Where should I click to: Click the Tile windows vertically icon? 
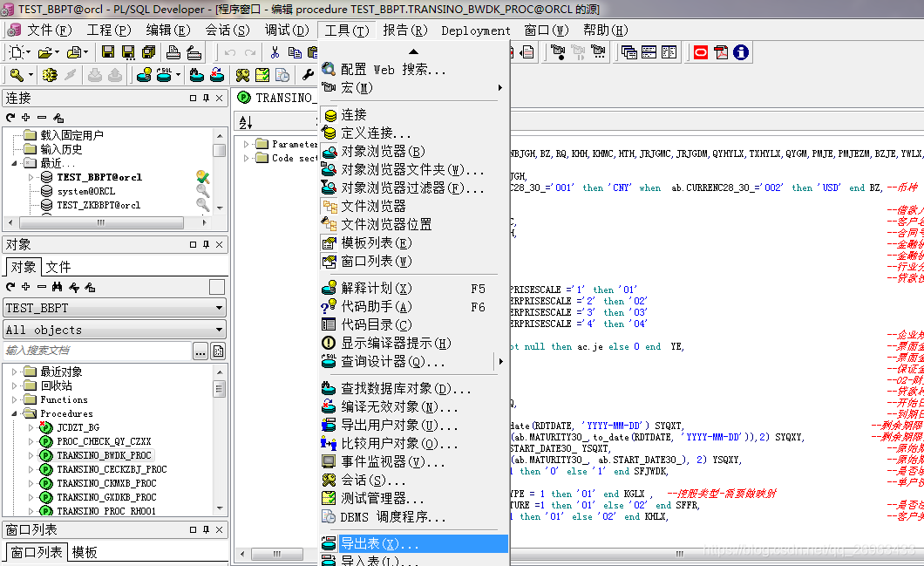tap(669, 52)
